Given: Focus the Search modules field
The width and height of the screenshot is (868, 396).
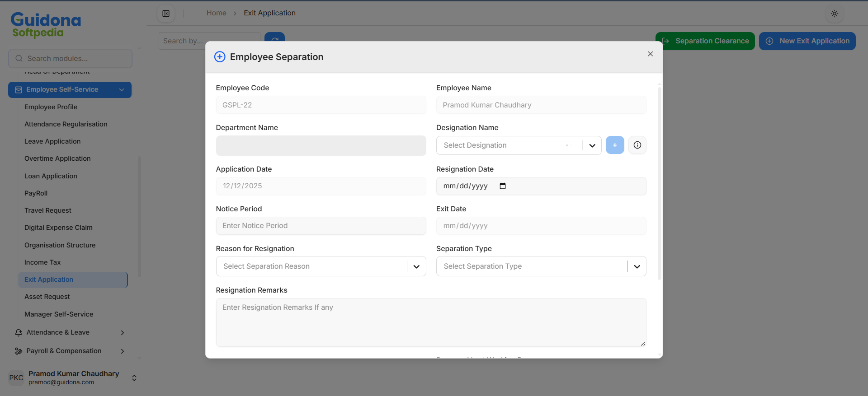Looking at the screenshot, I should click(70, 59).
